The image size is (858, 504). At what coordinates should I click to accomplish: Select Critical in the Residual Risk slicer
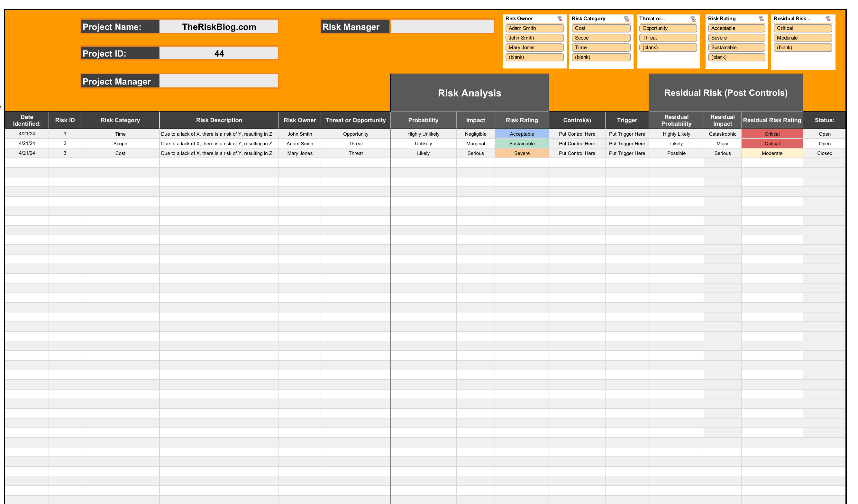[x=802, y=28]
